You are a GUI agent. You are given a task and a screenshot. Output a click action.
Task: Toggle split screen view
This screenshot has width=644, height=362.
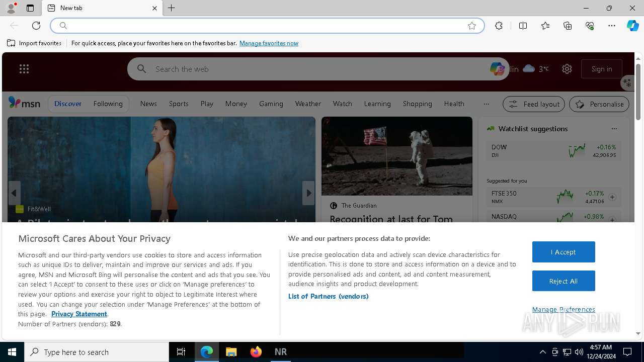(523, 26)
